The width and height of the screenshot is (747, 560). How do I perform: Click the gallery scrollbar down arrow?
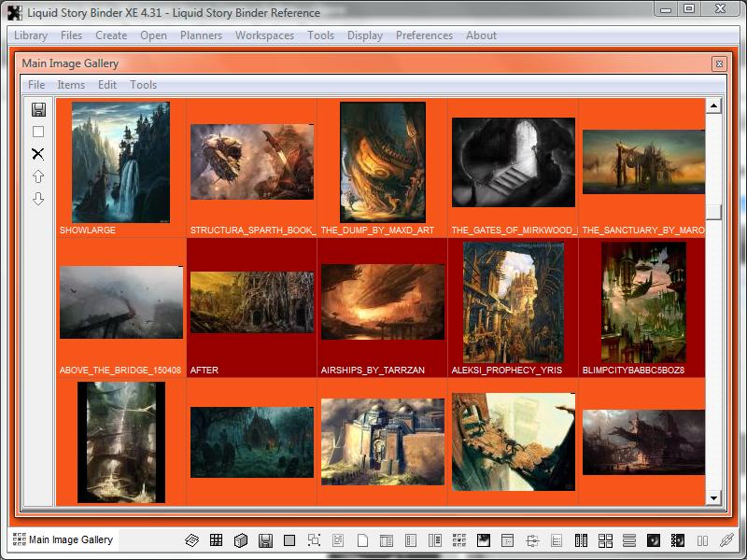tap(713, 498)
